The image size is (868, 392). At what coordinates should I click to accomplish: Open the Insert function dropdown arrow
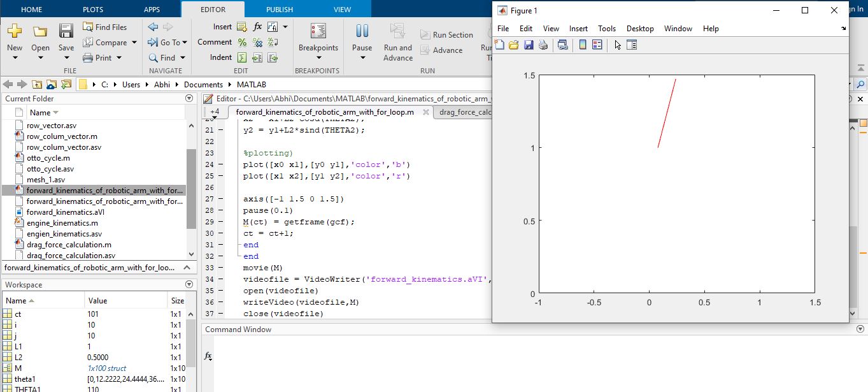coord(285,27)
